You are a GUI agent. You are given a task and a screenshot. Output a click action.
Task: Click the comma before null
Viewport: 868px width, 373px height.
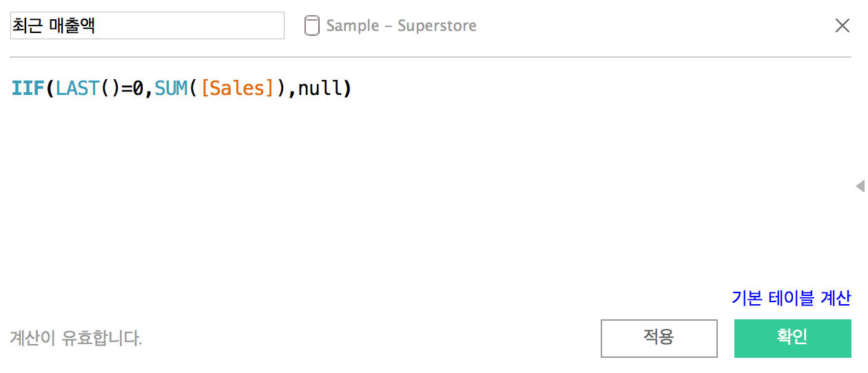(x=292, y=90)
